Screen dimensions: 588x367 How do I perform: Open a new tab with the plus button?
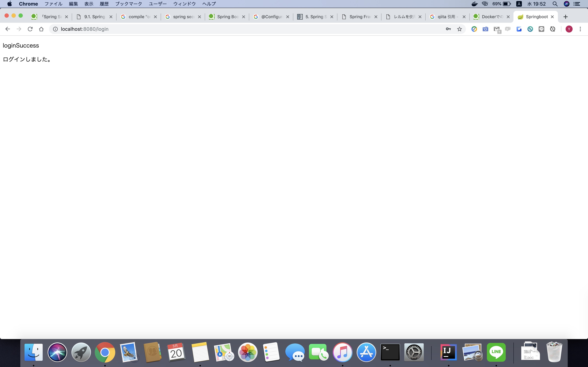coord(566,16)
